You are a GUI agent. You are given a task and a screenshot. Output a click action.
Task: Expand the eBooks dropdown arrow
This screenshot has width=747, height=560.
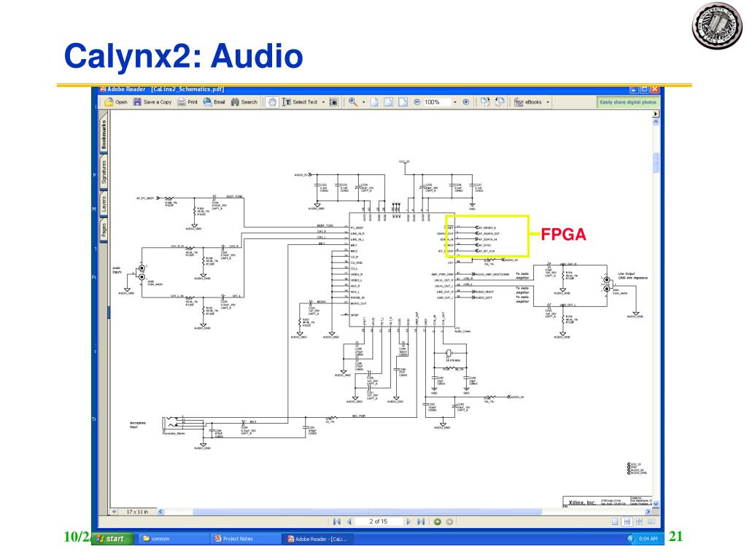coord(548,102)
